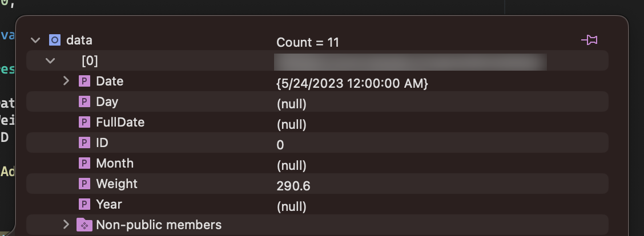Expand the Date property
Screen dimensions: 644x236
67,82
